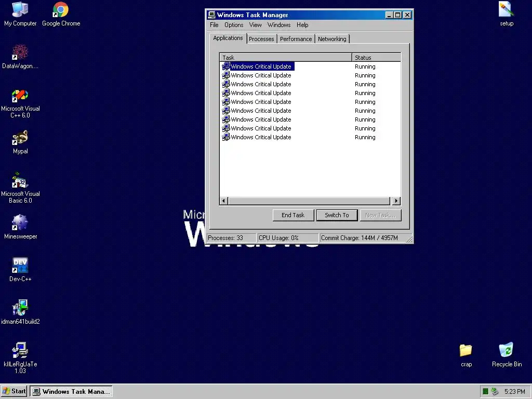Switch to the Applications tab
532x399 pixels.
click(x=228, y=38)
